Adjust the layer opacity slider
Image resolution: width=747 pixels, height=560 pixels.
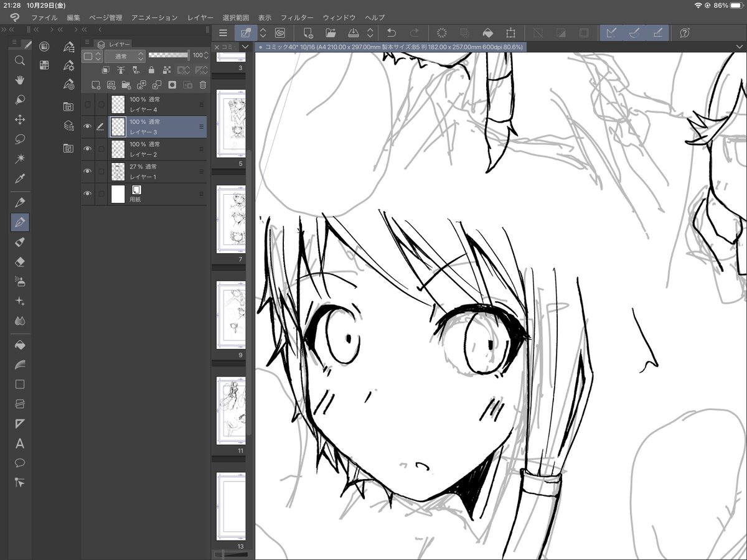168,55
